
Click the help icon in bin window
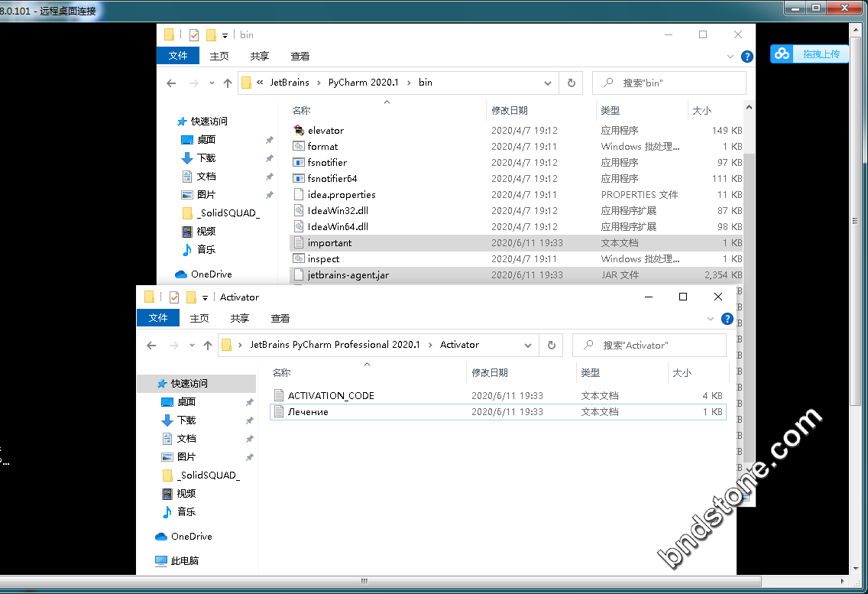(x=747, y=57)
